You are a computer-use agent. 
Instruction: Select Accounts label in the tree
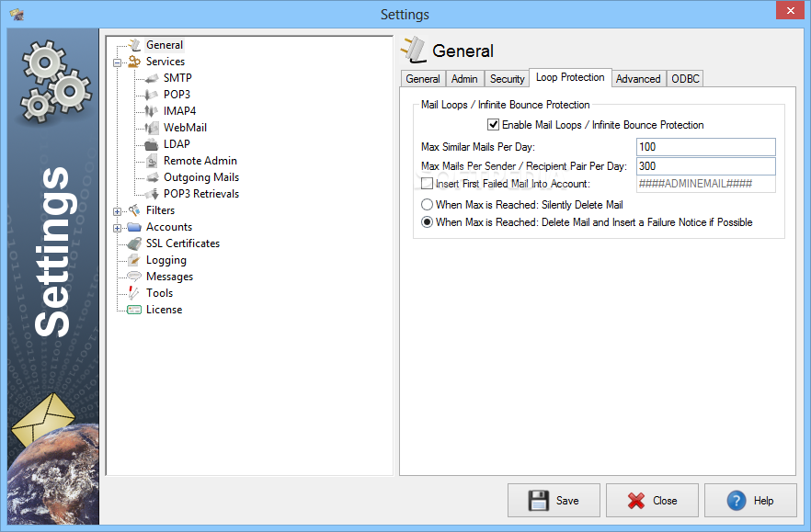(x=169, y=227)
